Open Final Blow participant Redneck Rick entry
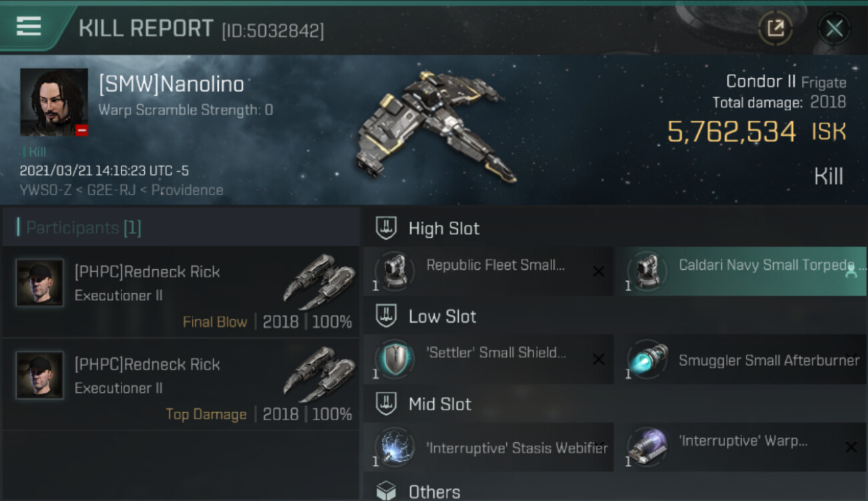This screenshot has height=501, width=868. (x=181, y=293)
